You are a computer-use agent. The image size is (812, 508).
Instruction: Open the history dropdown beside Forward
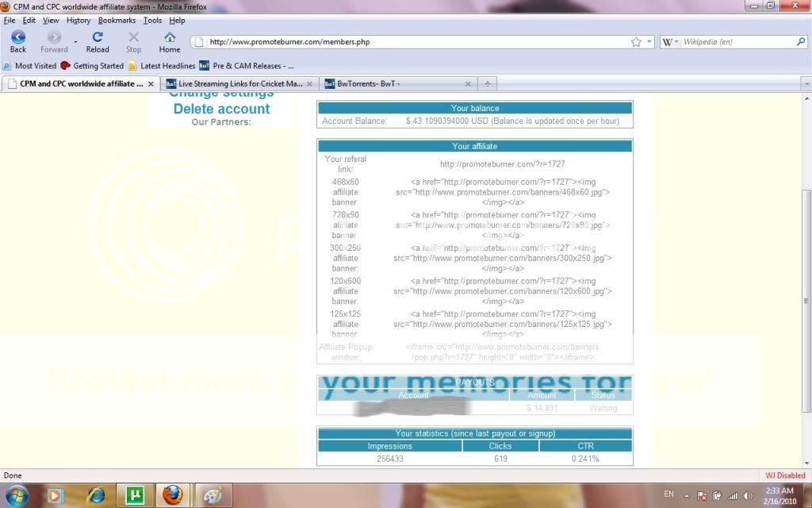pos(75,42)
